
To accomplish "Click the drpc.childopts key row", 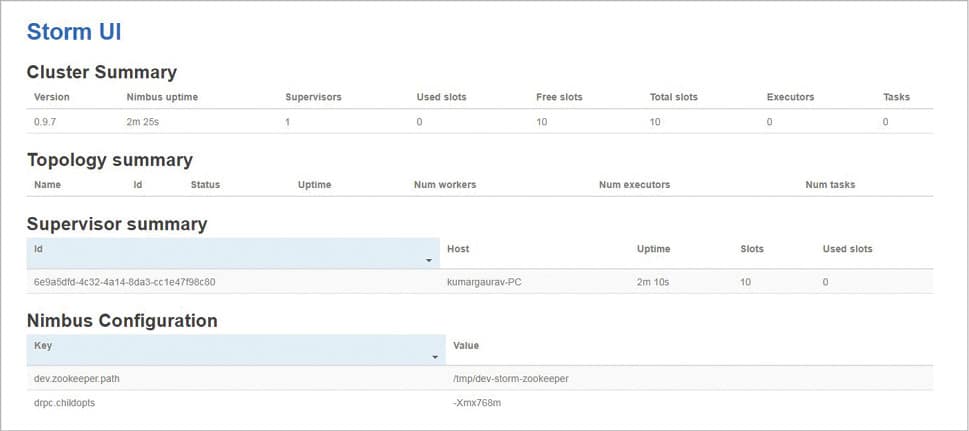I will pyautogui.click(x=66, y=403).
